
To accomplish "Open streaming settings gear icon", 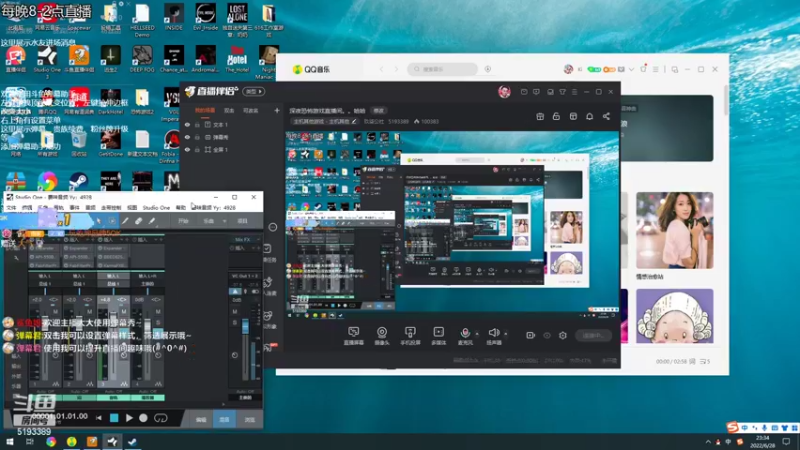I will click(x=563, y=335).
